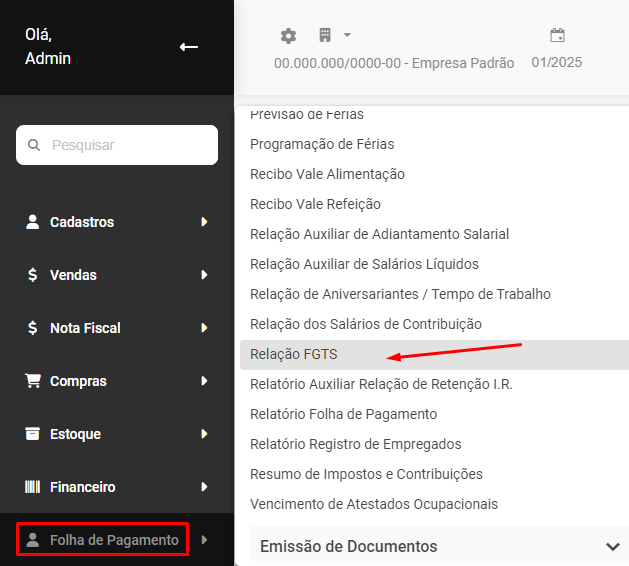This screenshot has width=629, height=566.
Task: Select Relação FGTS report
Action: 294,354
